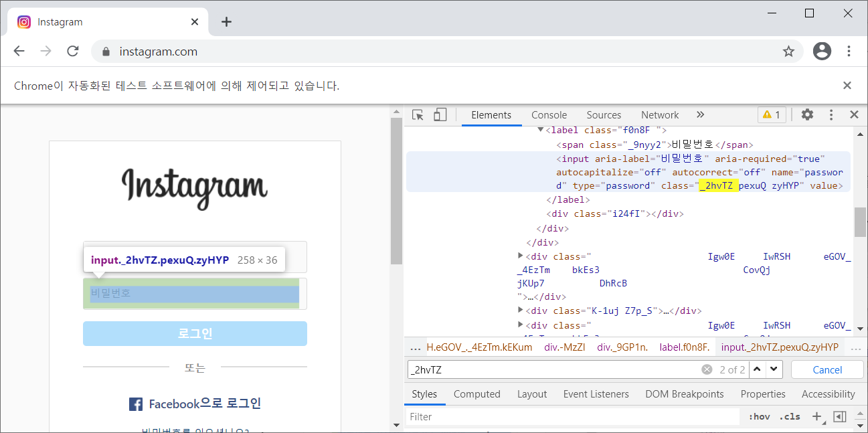Viewport: 868px width, 433px height.
Task: Dismiss the automated test software infobar
Action: (847, 86)
